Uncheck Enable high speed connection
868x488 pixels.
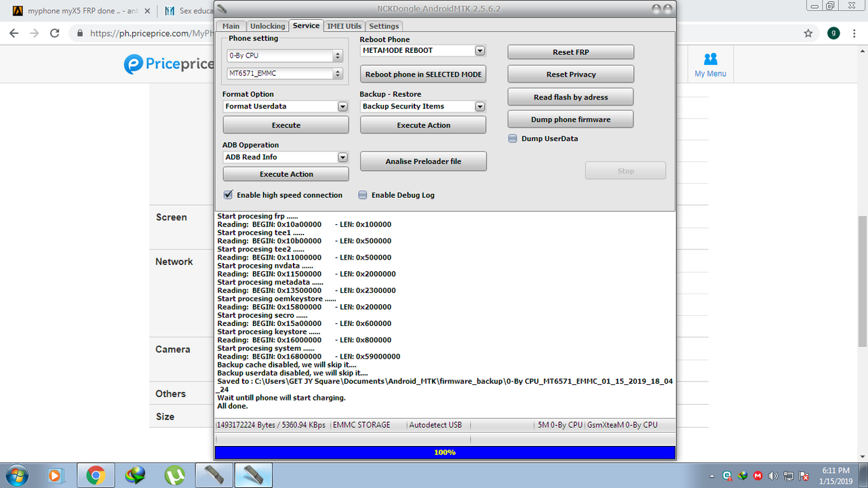[229, 195]
